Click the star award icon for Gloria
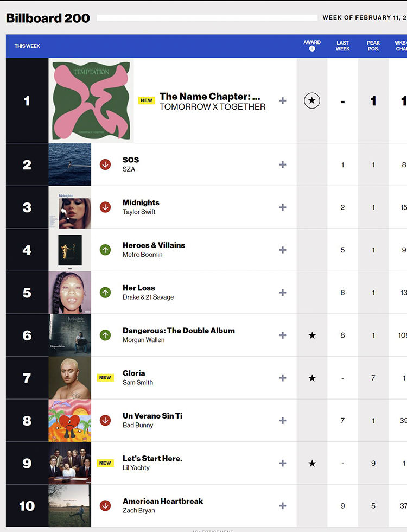 click(312, 378)
